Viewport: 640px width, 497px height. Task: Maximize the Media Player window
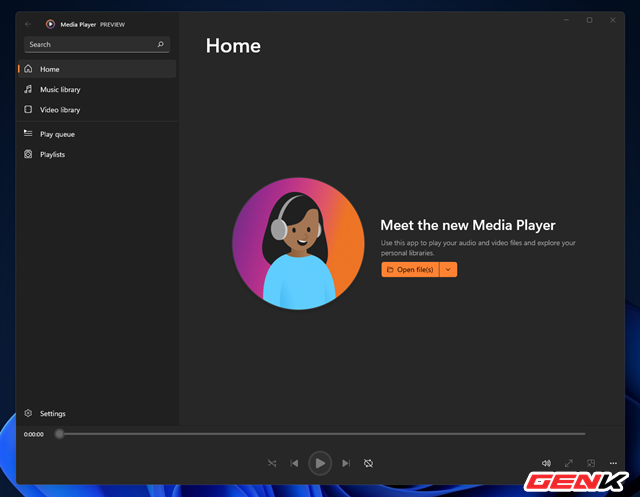pos(589,20)
